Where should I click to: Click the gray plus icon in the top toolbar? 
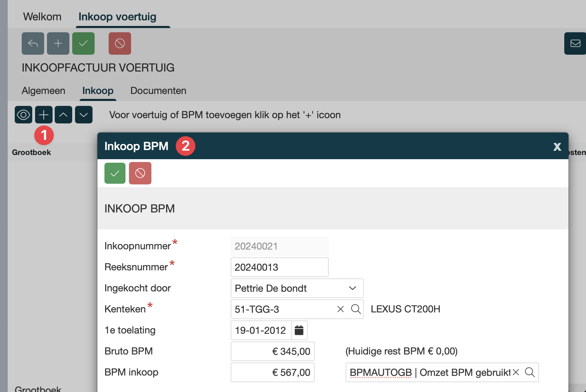(58, 43)
